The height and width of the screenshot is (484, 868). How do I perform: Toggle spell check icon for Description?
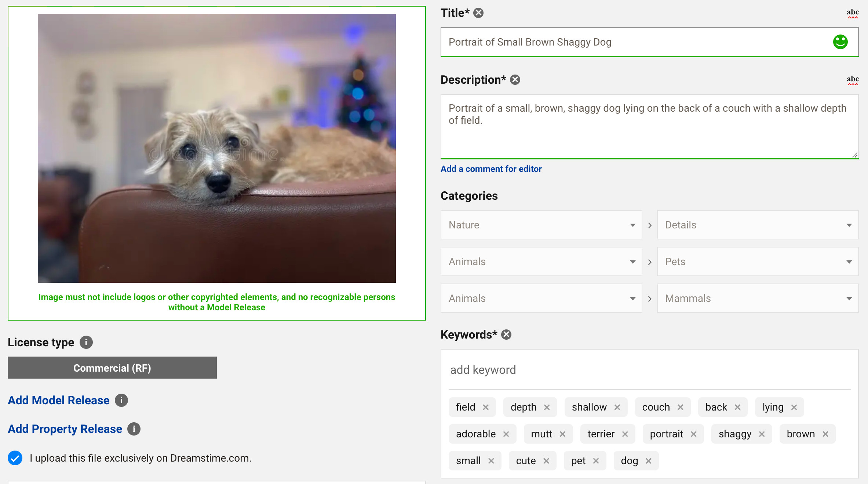pyautogui.click(x=853, y=80)
